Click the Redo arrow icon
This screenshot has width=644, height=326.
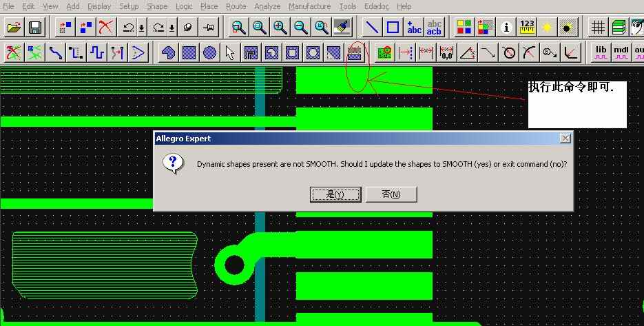coord(158,28)
